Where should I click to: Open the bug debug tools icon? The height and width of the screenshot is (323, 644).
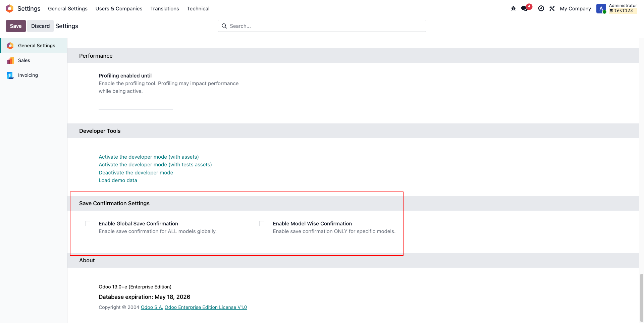pos(513,8)
